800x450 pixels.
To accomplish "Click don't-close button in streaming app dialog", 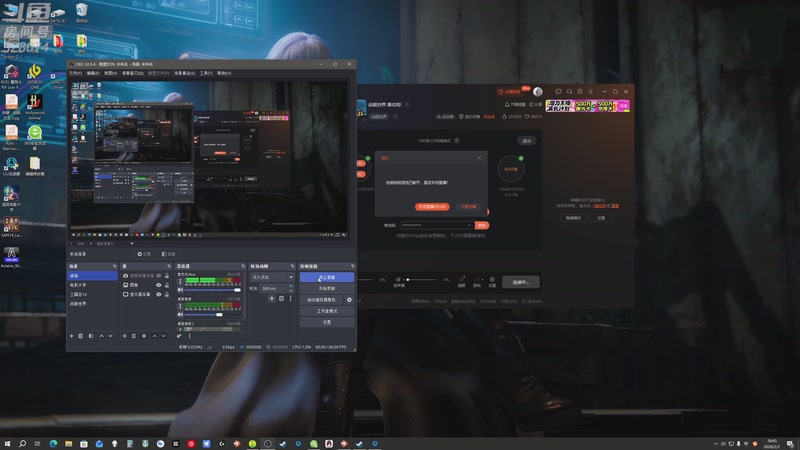I will click(468, 207).
